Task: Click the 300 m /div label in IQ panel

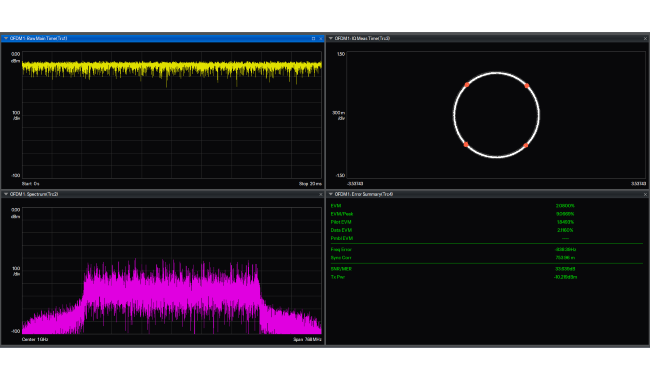Action: coord(339,115)
